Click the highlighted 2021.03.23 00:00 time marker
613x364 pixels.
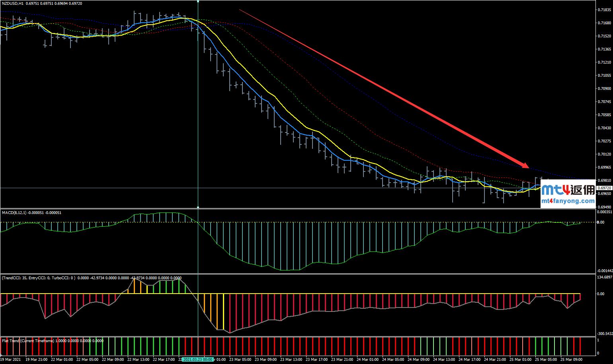(x=198, y=359)
